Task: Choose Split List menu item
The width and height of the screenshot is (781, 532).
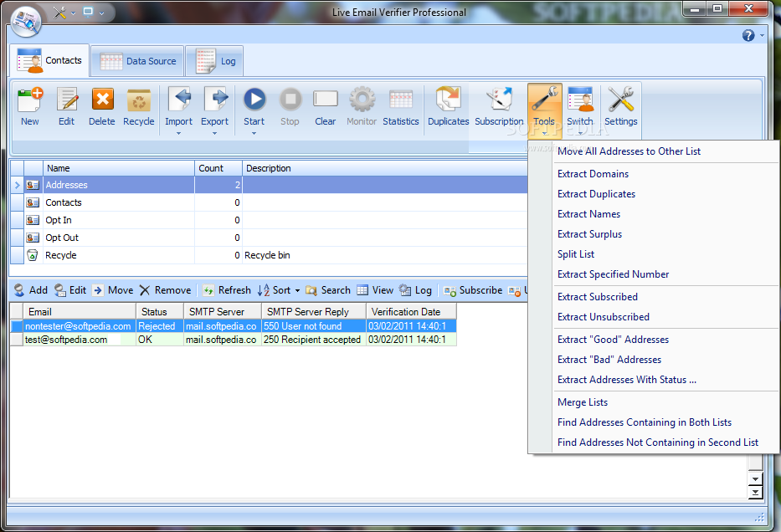Action: pyautogui.click(x=576, y=254)
